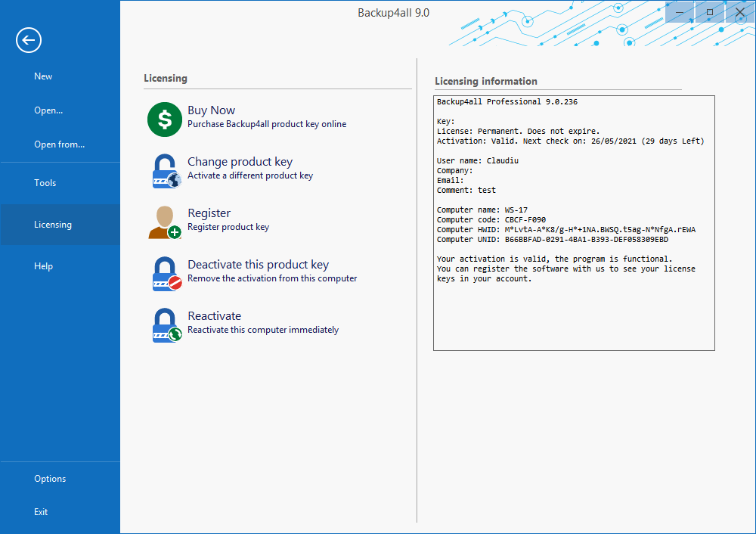Click 'Purchase Backup4all product key online' text
The image size is (756, 534).
pyautogui.click(x=267, y=124)
